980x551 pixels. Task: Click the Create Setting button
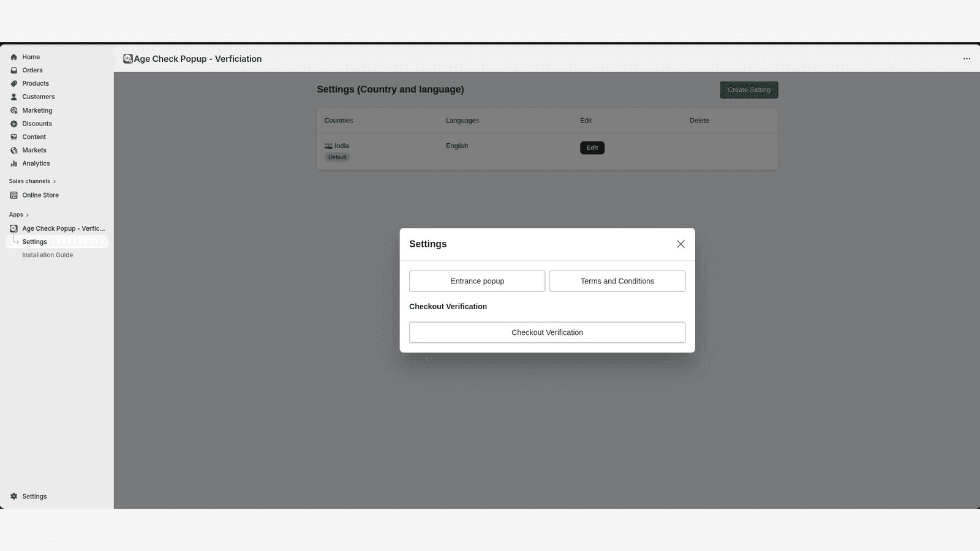point(748,89)
